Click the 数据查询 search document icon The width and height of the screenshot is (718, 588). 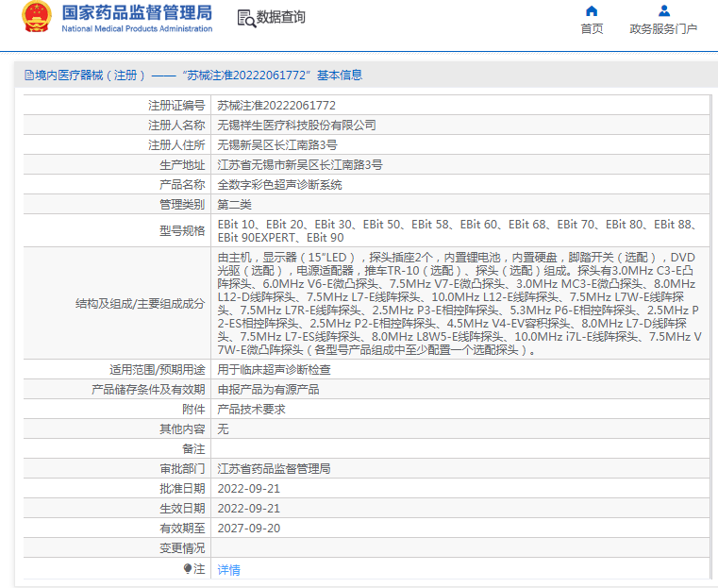tap(245, 18)
